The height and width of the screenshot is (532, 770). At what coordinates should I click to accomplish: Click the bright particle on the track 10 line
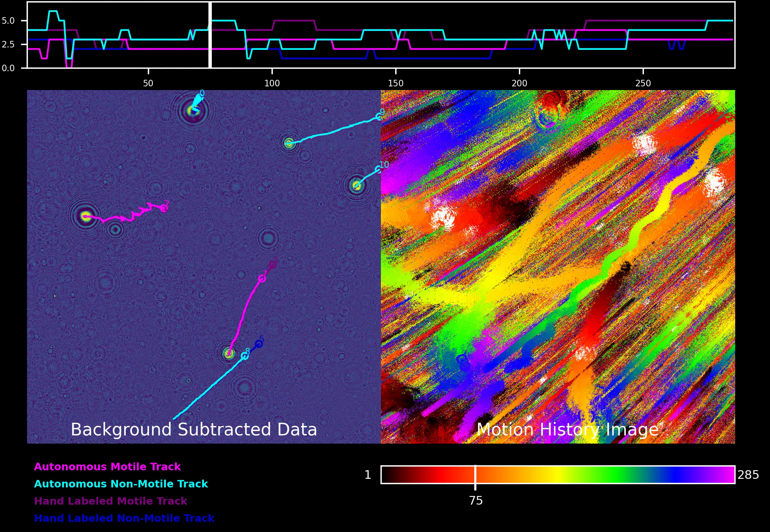[356, 186]
